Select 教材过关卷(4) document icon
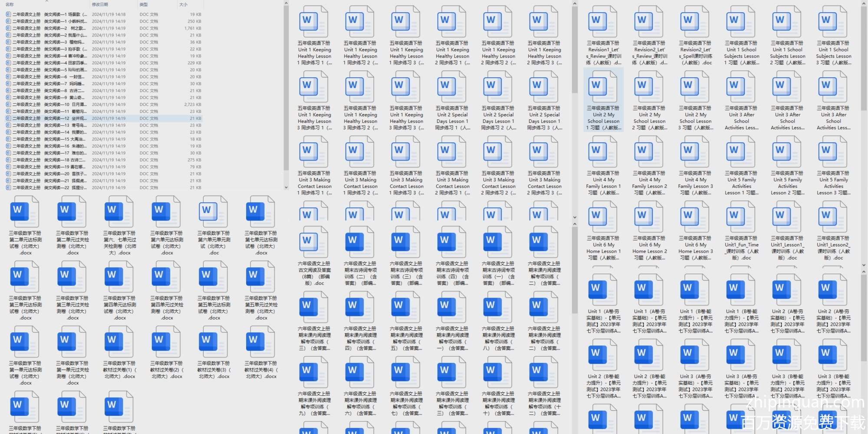 (261, 342)
